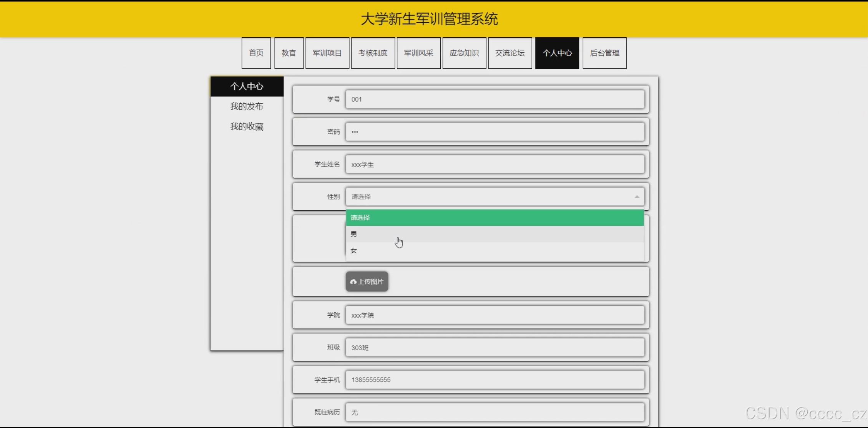Viewport: 868px width, 428px height.
Task: Go to the 教官 navigation tab
Action: [x=289, y=53]
